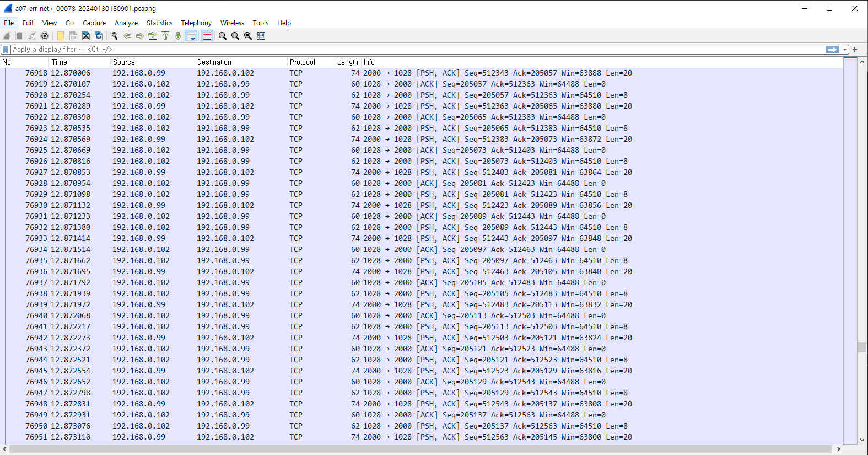Add a display filter button plus

(855, 50)
